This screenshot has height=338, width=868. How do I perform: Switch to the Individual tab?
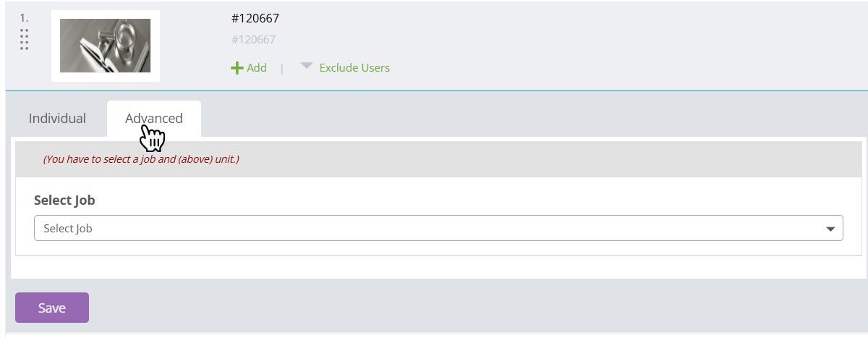[x=57, y=118]
